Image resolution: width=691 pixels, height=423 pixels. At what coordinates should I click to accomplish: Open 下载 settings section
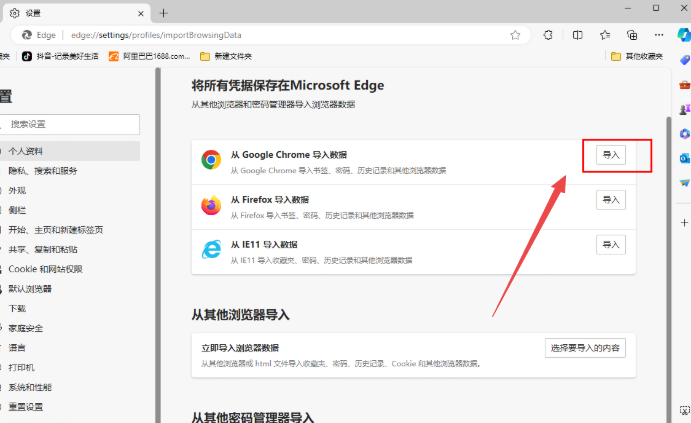[x=17, y=308]
